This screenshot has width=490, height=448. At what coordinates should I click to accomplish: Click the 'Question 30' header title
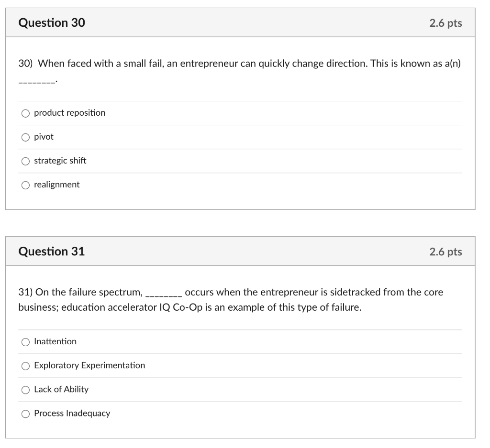(52, 22)
